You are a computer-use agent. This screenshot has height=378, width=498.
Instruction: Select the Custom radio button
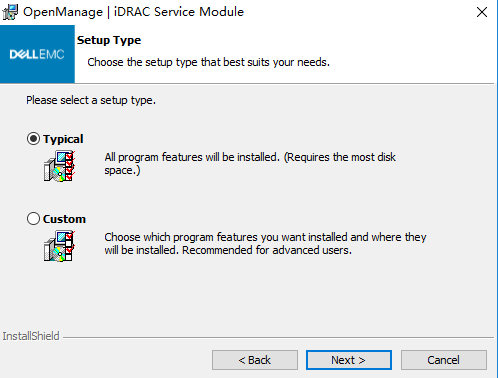(x=33, y=219)
